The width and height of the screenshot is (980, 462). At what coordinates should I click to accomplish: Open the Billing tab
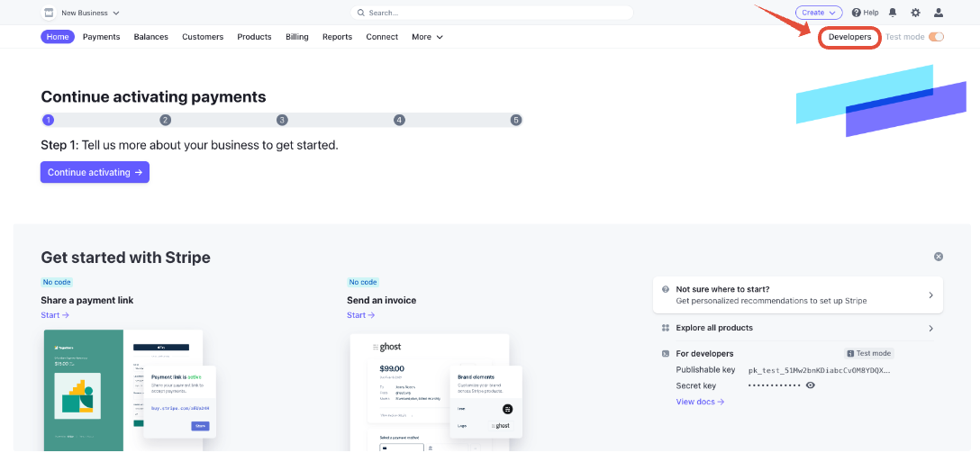(297, 37)
